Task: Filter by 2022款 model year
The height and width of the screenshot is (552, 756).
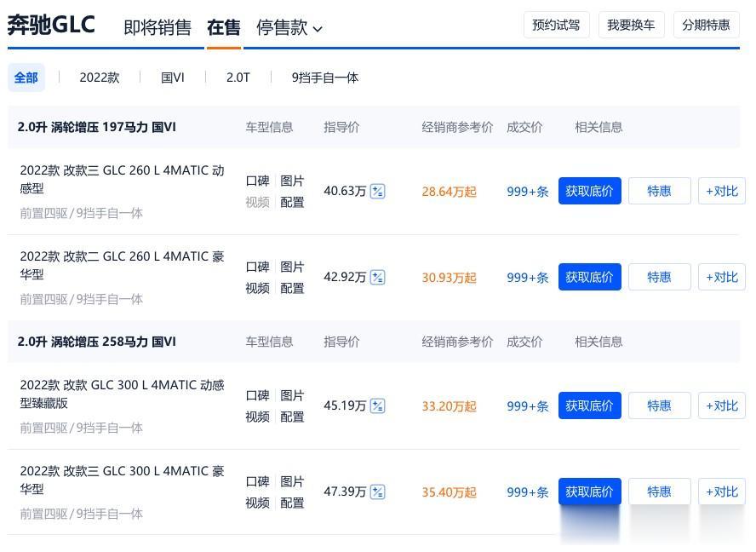Action: pyautogui.click(x=100, y=78)
